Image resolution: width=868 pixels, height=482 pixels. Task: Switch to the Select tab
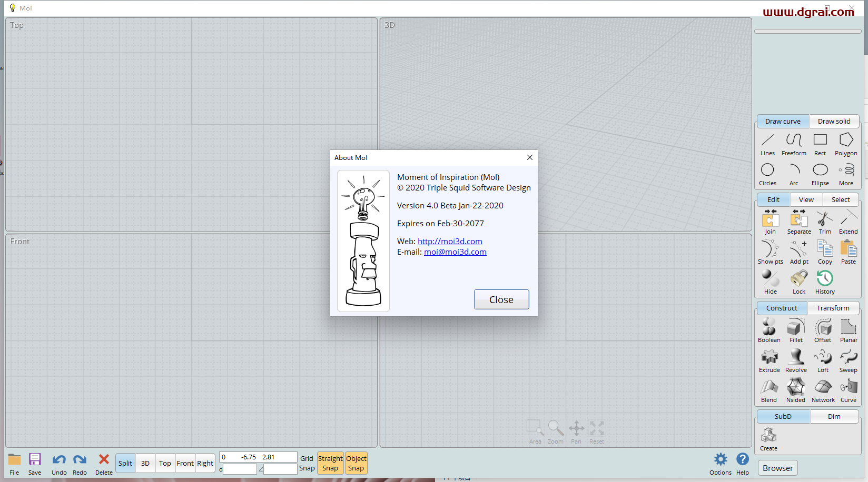[841, 199]
